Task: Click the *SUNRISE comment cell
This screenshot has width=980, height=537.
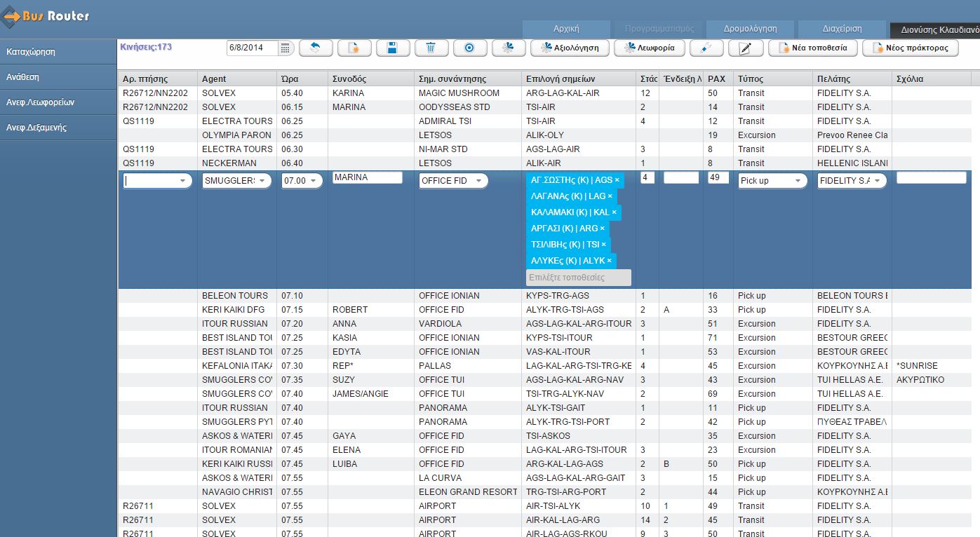Action: [x=932, y=366]
